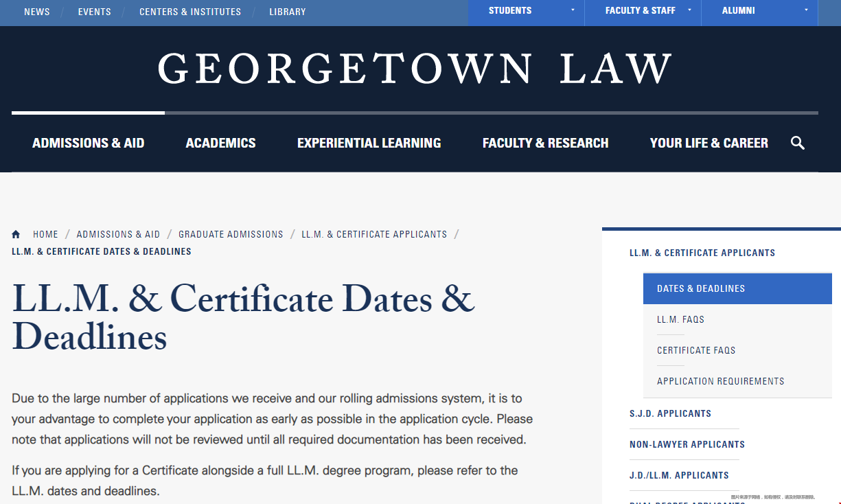
Task: Click the bold breadcrumb 'LL.M. & Certificate Dates & Deadlines'
Action: (x=102, y=251)
